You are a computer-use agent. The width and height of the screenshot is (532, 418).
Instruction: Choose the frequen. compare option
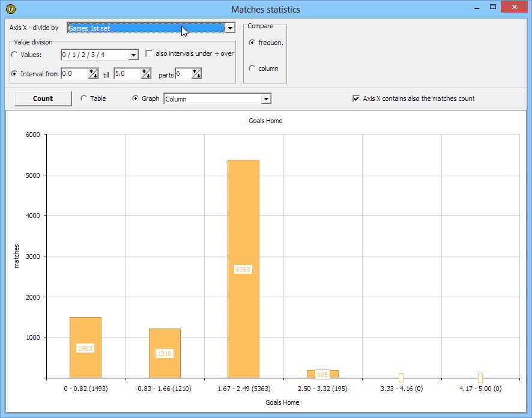[x=252, y=42]
